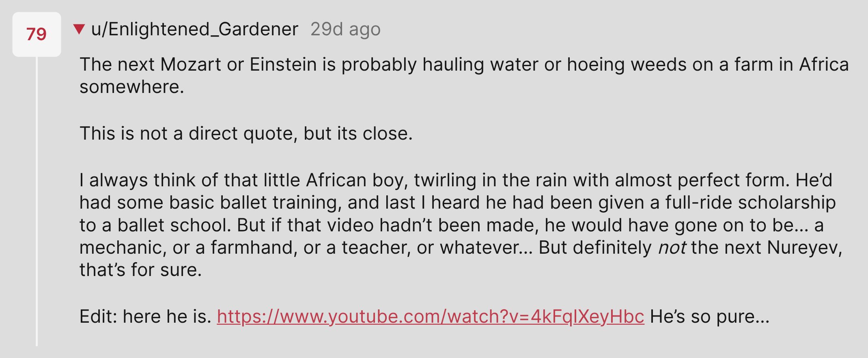Click the name "Nureyev" in the comment
The width and height of the screenshot is (868, 358).
805,248
